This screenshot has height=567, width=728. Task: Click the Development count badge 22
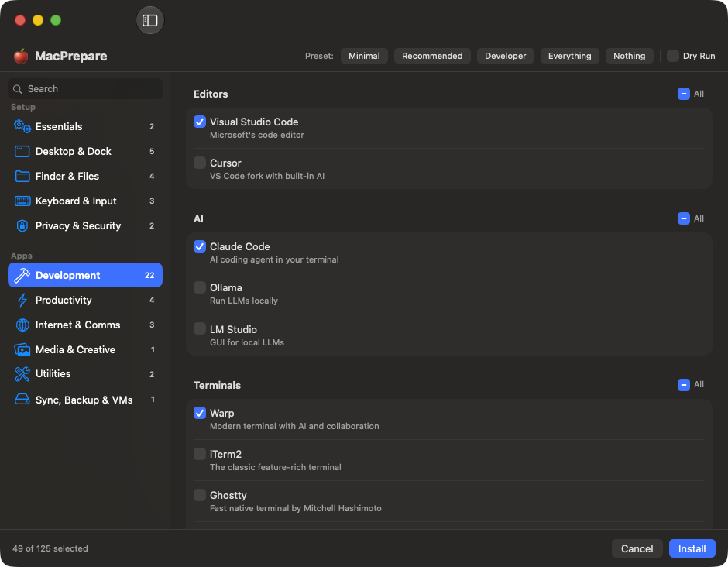point(149,276)
